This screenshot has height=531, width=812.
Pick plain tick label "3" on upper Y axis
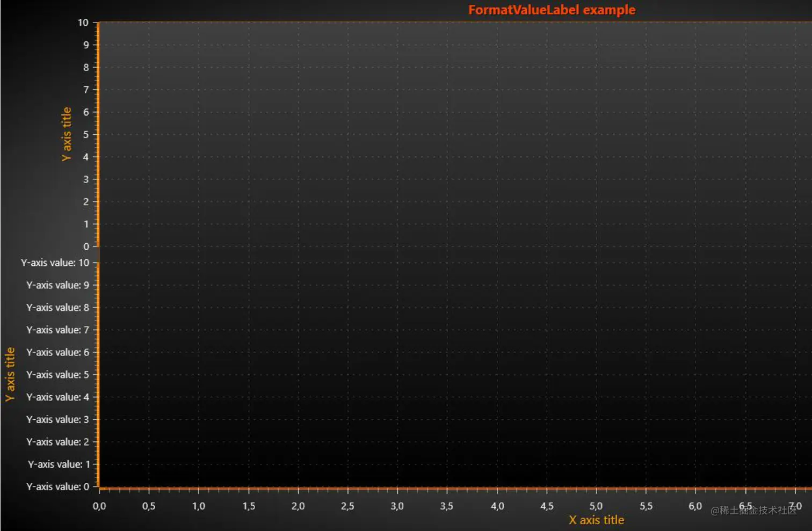(86, 179)
